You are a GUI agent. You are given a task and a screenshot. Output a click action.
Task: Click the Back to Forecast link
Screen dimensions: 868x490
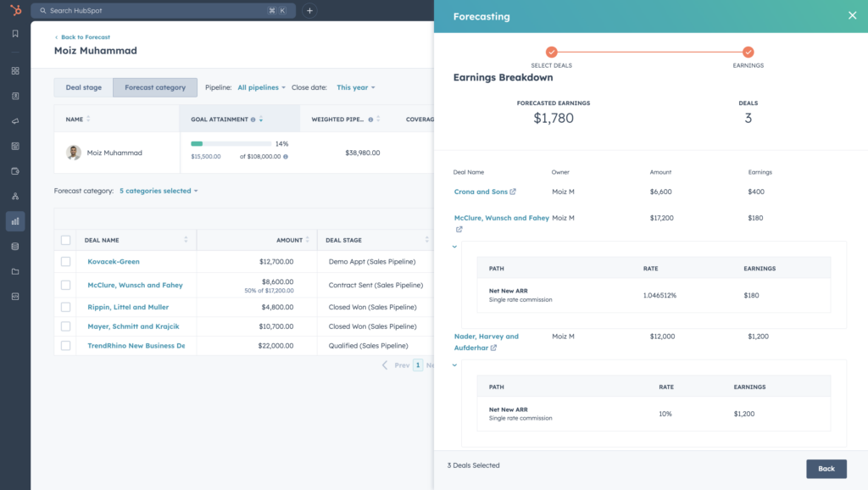tap(82, 37)
